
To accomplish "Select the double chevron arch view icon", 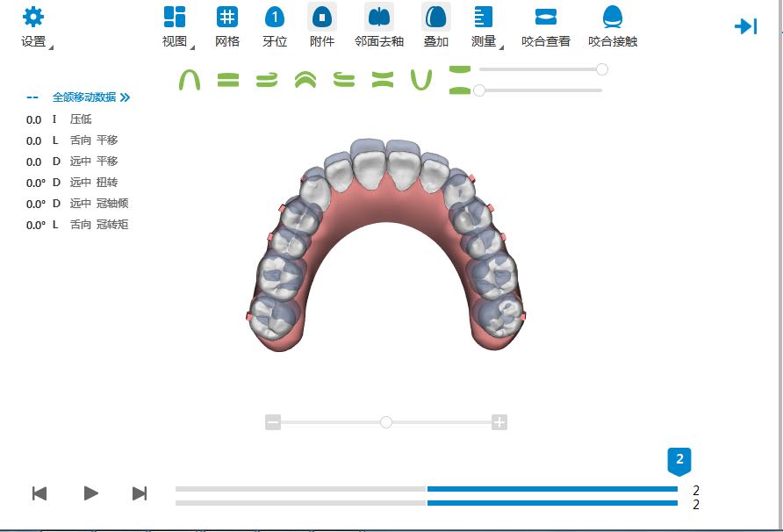I will pos(305,80).
